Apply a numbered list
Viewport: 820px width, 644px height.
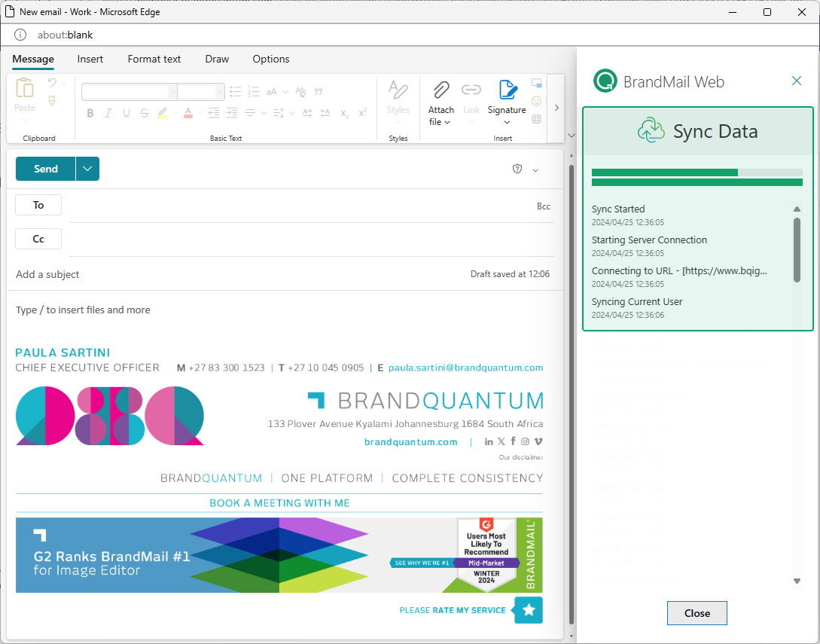point(254,92)
